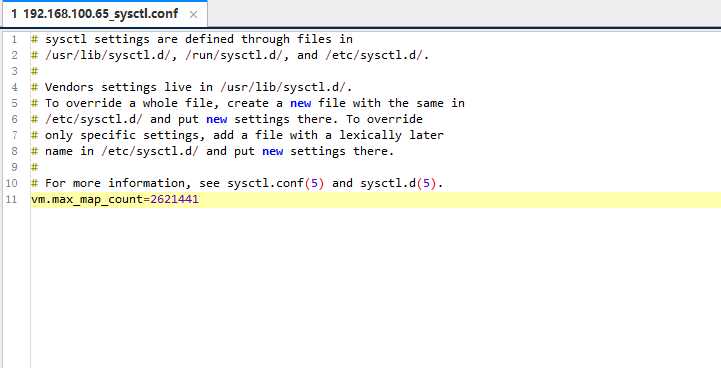The height and width of the screenshot is (368, 721).
Task: Click line number 8 in gutter
Action: (x=14, y=151)
